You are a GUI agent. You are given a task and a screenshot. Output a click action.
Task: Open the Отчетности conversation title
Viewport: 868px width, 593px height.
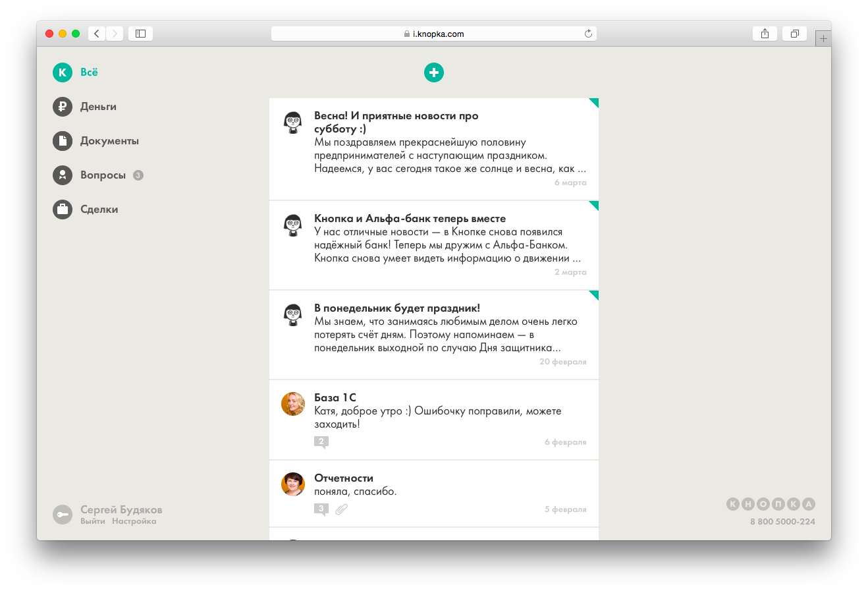point(344,478)
